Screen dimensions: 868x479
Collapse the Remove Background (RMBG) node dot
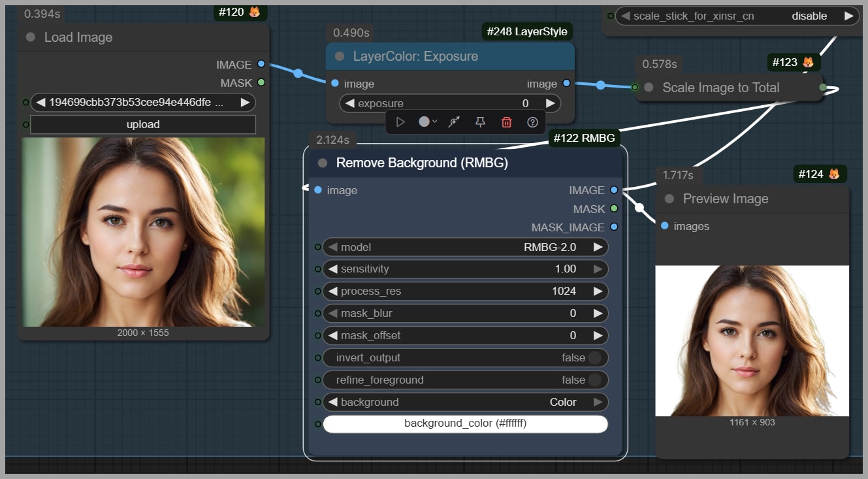pos(322,163)
